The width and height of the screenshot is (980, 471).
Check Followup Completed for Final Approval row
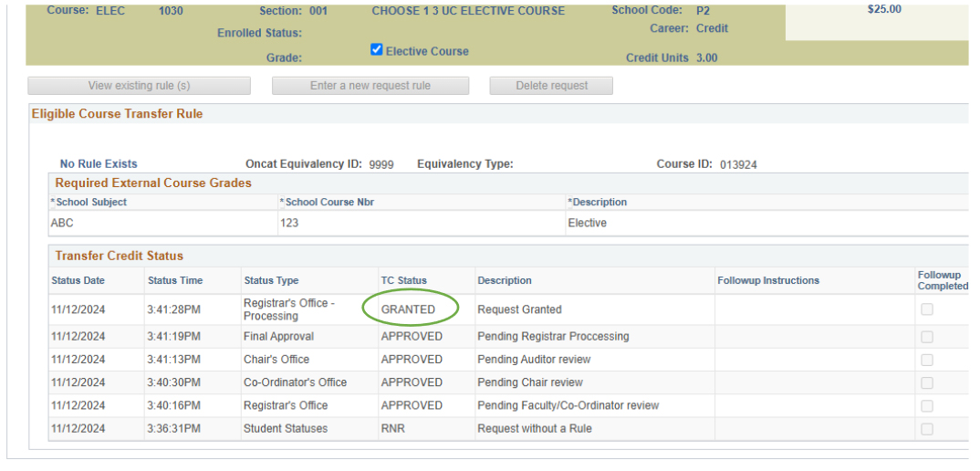coord(927,337)
